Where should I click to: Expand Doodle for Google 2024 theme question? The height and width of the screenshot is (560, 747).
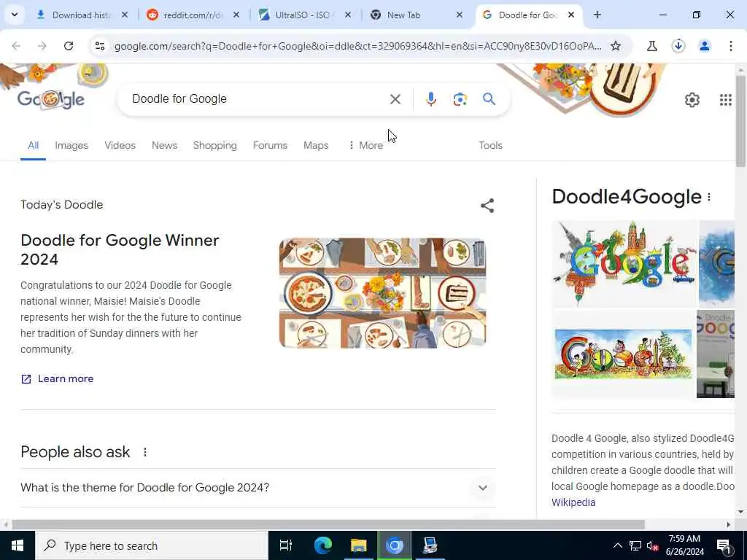[258, 488]
